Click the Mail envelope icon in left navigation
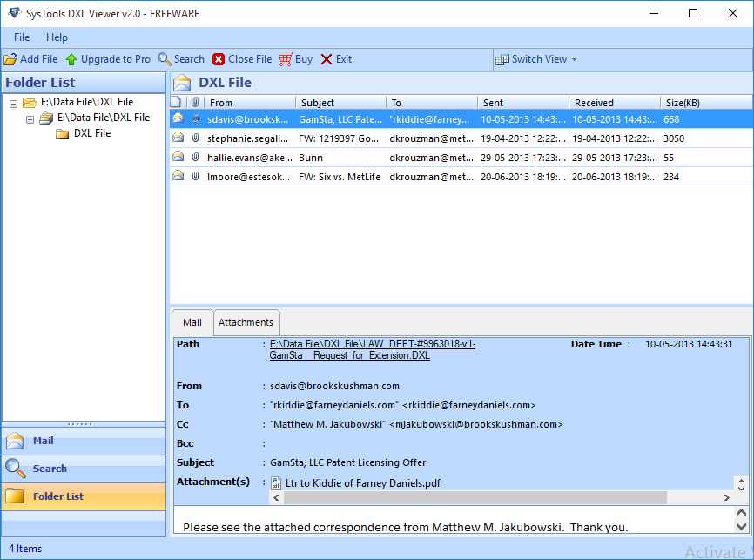This screenshot has height=560, width=754. coord(15,441)
